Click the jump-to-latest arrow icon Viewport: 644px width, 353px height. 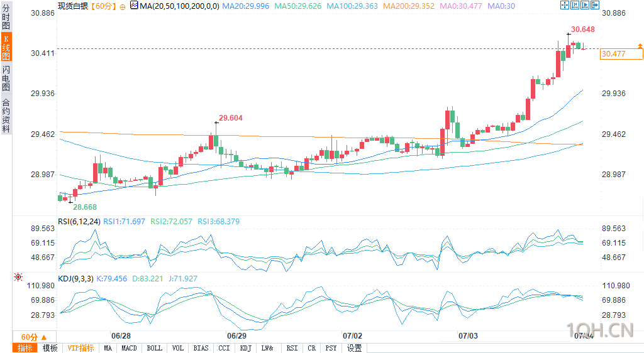[595, 5]
